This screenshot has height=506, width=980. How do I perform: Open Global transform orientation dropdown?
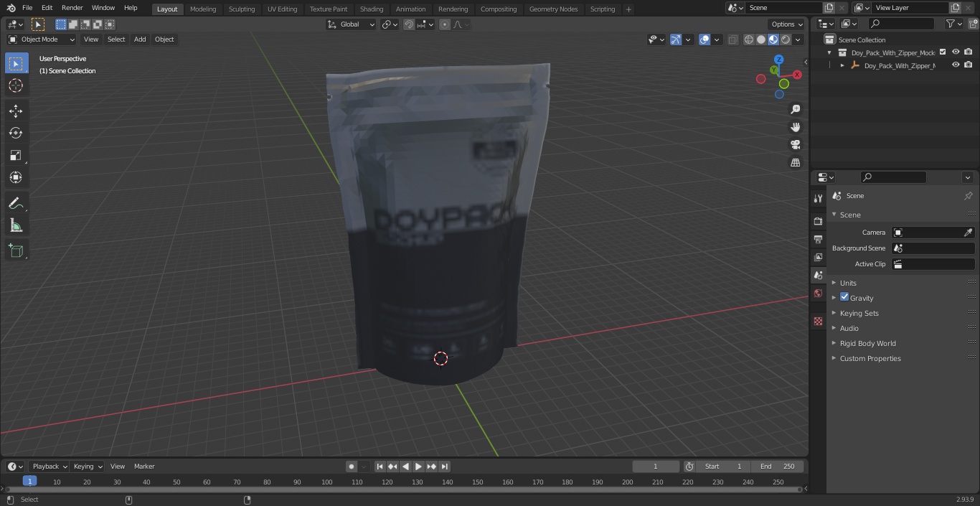pos(351,24)
